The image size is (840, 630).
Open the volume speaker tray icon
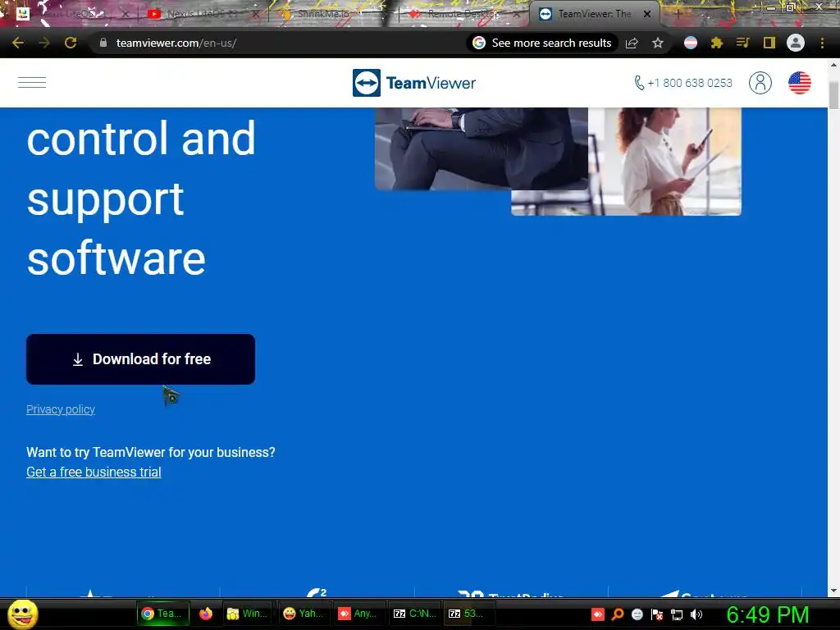(x=696, y=614)
